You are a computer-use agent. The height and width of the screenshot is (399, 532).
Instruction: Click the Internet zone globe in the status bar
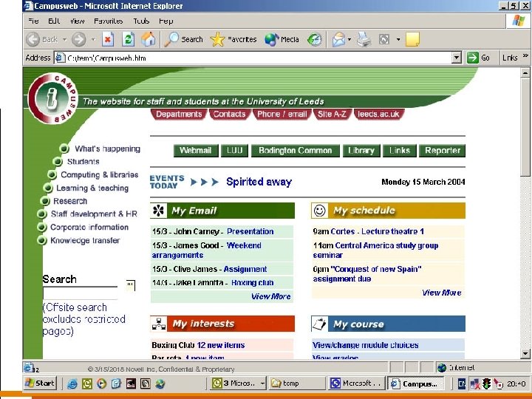[x=441, y=367]
